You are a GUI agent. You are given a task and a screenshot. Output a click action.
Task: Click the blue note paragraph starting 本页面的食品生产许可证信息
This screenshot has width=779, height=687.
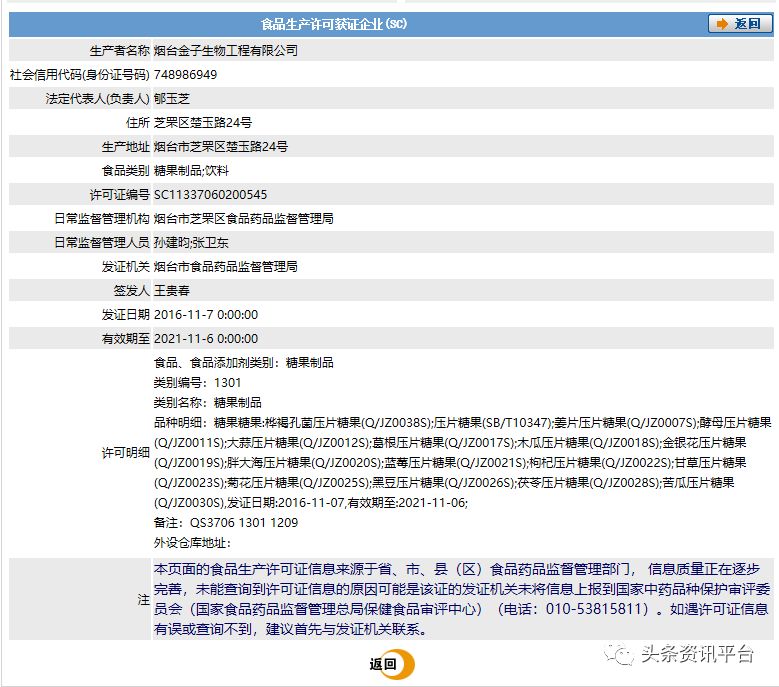(x=462, y=599)
